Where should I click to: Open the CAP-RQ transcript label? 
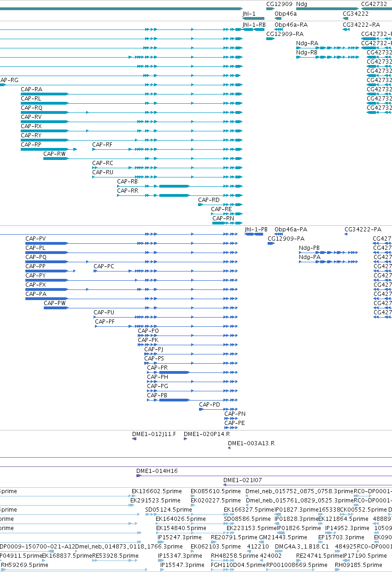tap(31, 108)
